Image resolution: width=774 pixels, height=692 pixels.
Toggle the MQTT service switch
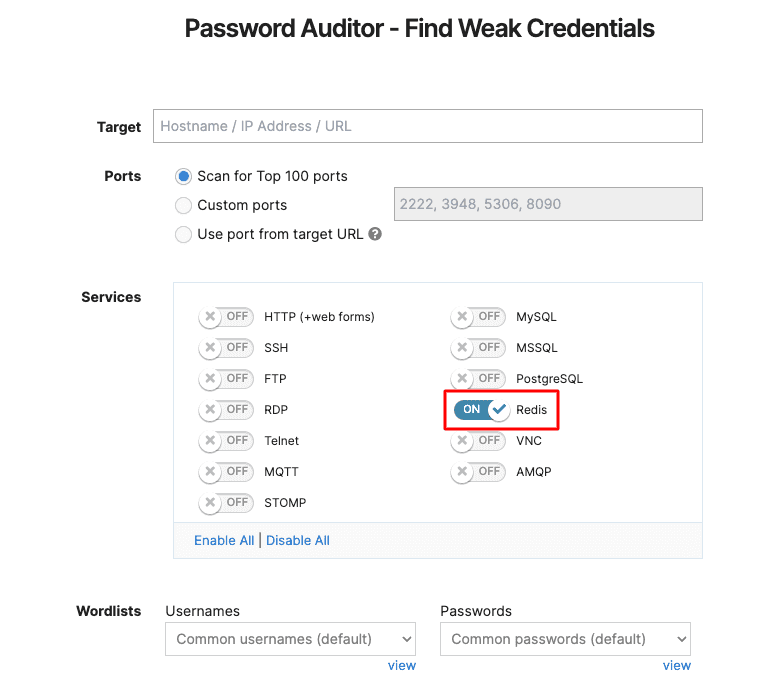point(226,472)
